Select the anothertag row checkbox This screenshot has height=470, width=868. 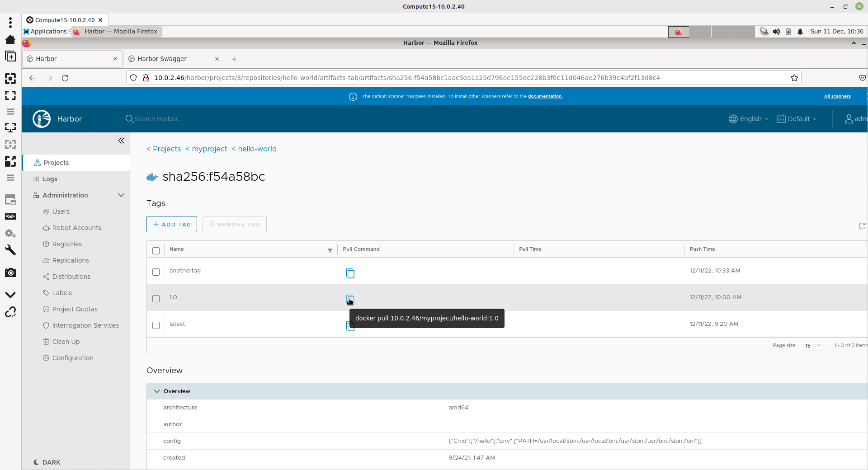point(156,272)
